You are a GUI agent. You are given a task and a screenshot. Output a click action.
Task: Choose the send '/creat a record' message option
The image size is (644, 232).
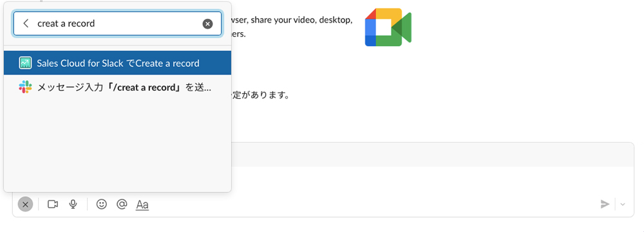(117, 87)
